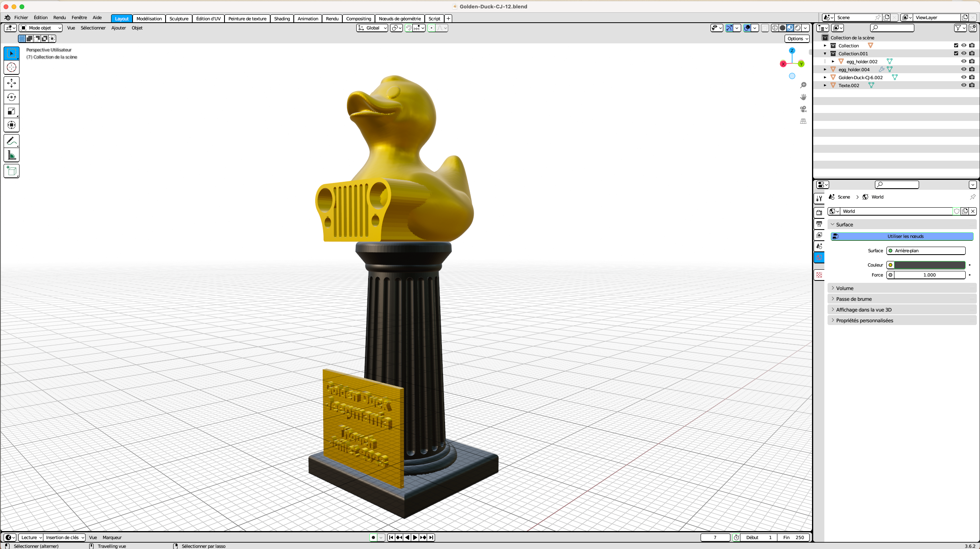Switch to the Modélisation workspace tab
Screen dimensions: 980x549
(149, 19)
